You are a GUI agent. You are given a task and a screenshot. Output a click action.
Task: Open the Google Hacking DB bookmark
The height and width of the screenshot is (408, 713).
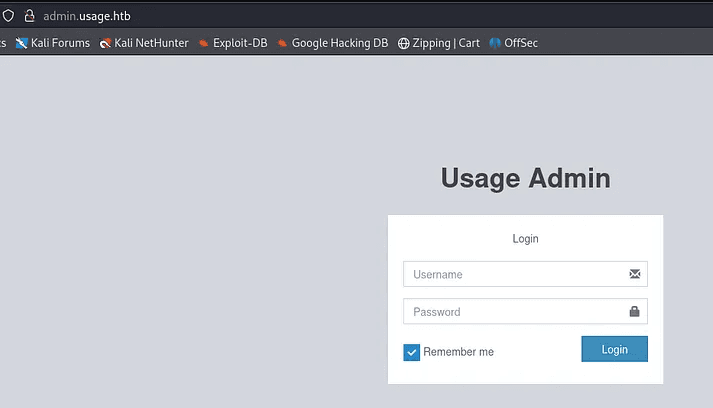[x=339, y=43]
